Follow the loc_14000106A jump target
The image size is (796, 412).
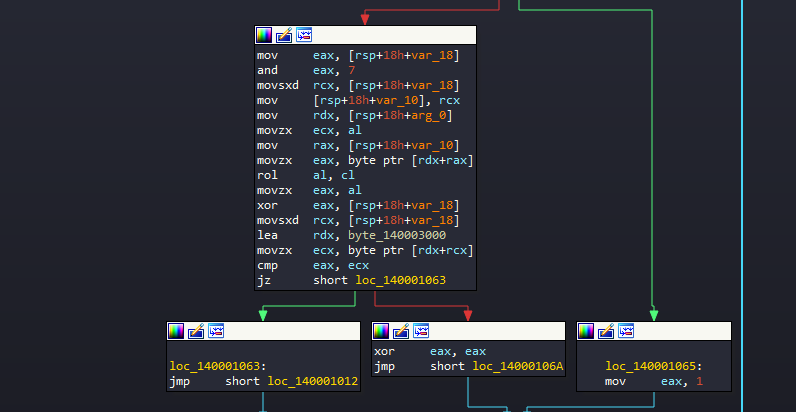[518, 366]
